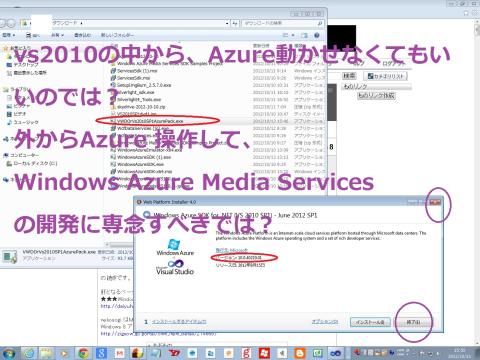
Task: Click the taskbar clock
Action: [x=461, y=353]
